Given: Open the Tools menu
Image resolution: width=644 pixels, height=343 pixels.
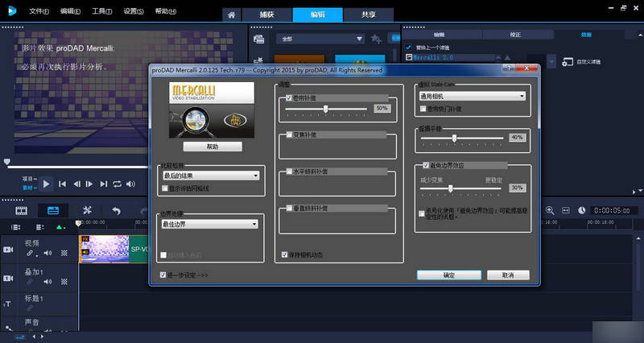Looking at the screenshot, I should pos(102,11).
